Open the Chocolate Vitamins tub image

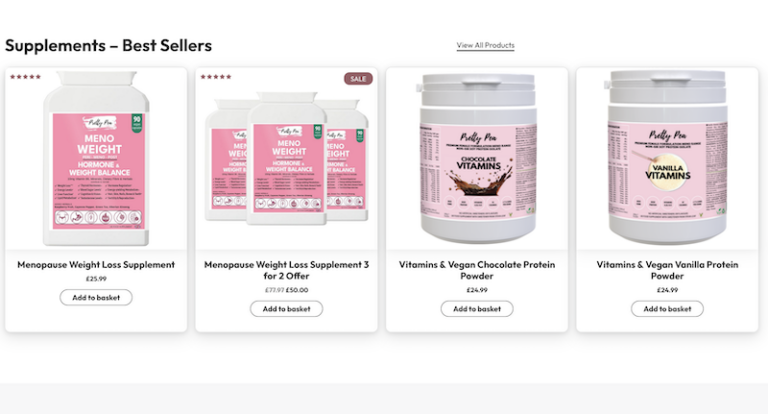point(477,159)
